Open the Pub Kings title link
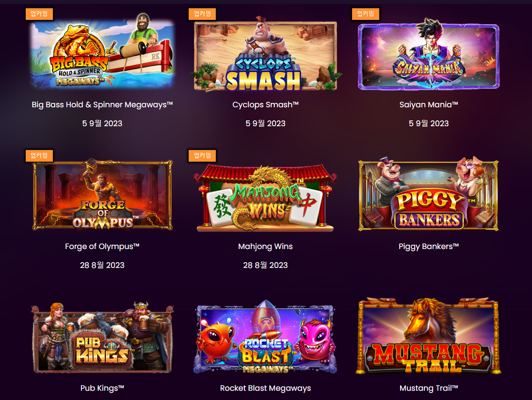 click(102, 388)
